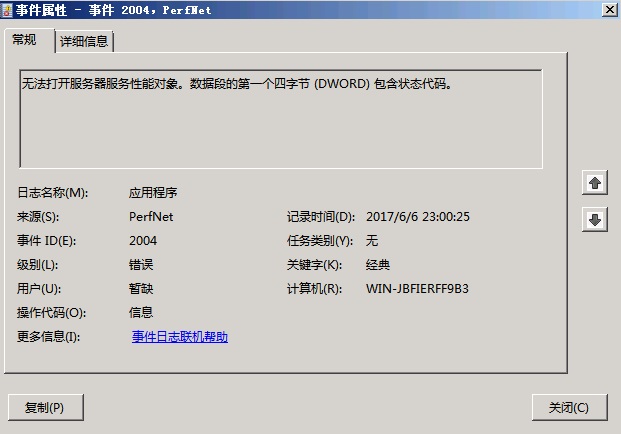
Task: Click the 计算机(R): label
Action: tap(314, 289)
